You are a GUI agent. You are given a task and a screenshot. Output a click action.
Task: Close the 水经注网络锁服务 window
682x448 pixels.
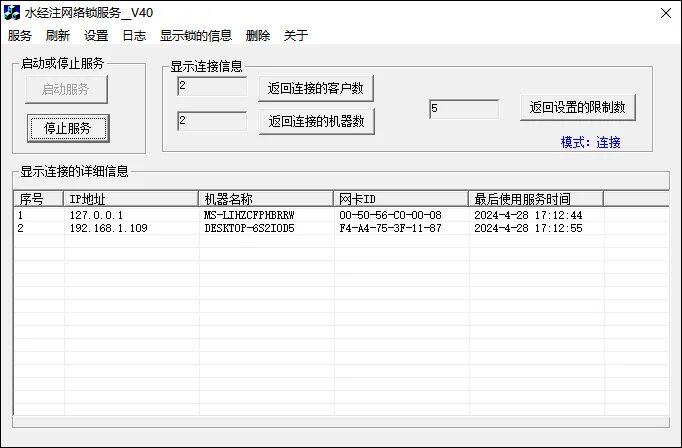(665, 13)
